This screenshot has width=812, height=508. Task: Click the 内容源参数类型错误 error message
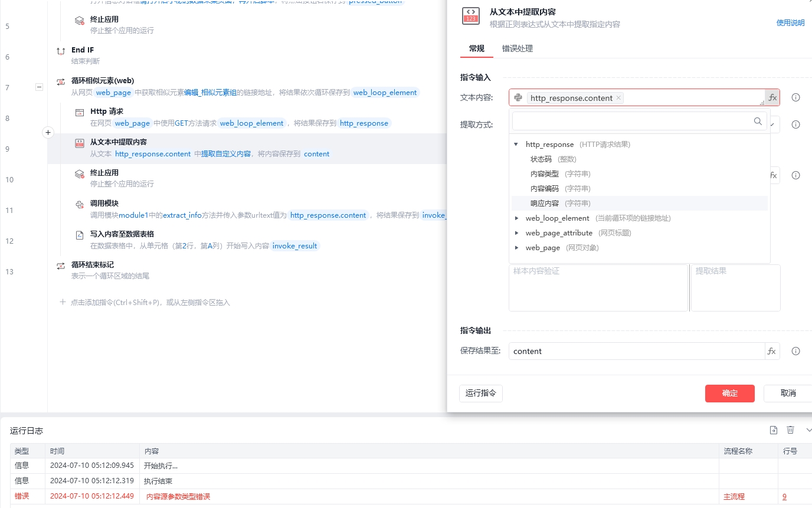178,497
